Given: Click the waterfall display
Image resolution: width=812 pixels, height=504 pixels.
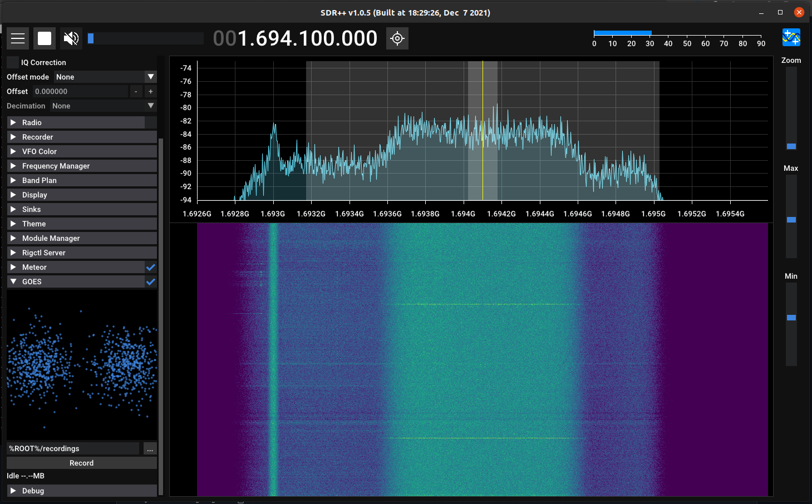Looking at the screenshot, I should pos(483,359).
